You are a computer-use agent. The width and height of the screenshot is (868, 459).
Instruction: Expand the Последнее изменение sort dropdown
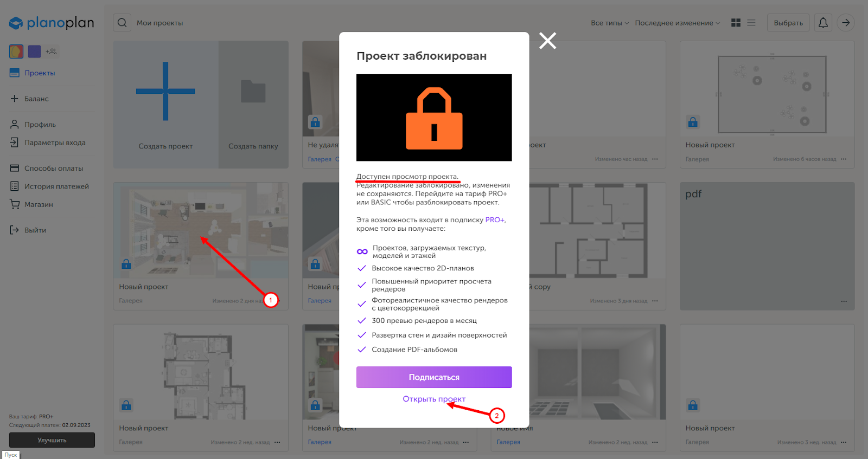click(x=678, y=23)
